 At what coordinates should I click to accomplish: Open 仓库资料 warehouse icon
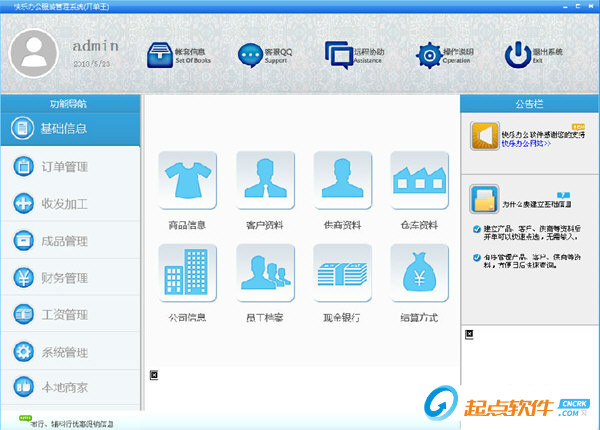(x=419, y=180)
